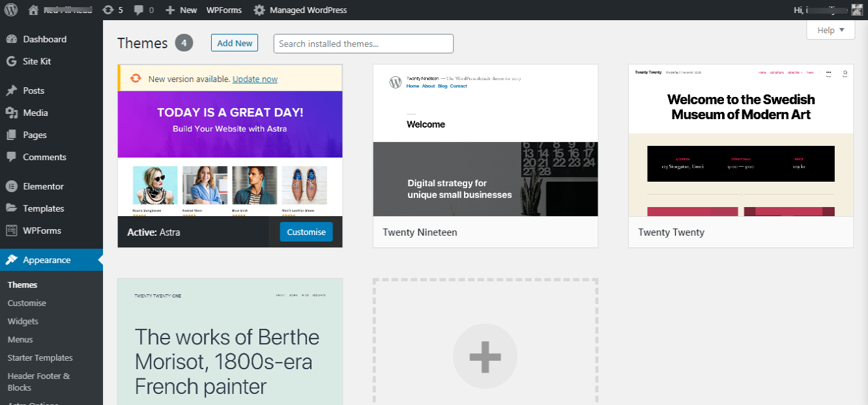Viewport: 868px width, 405px height.
Task: Open the Menus submenu item
Action: coord(20,339)
